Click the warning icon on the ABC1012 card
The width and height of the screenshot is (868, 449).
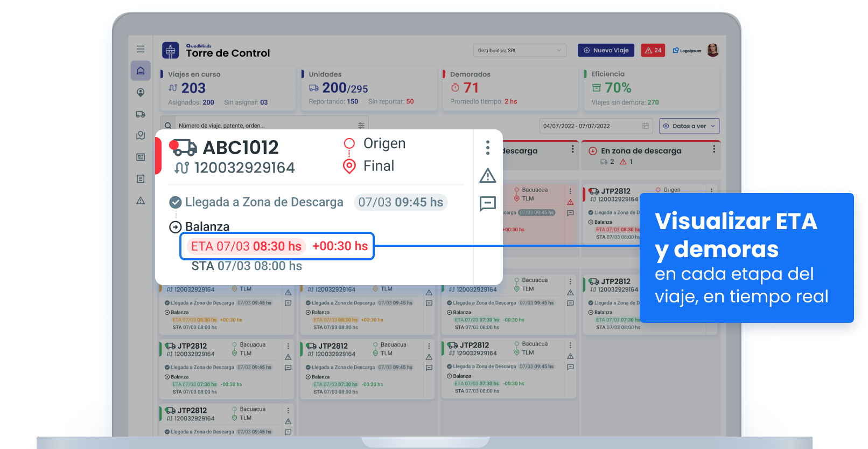487,176
